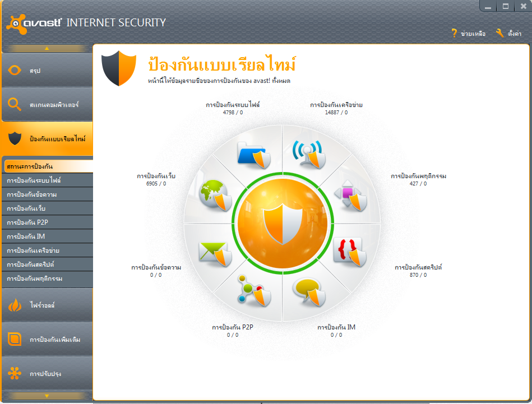Image resolution: width=532 pixels, height=404 pixels.
Task: Click the central orange shield sphere
Action: 283,223
